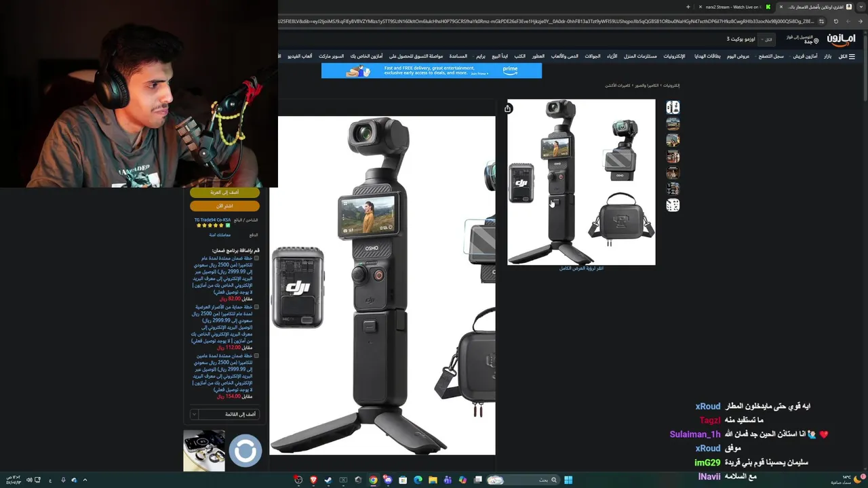Open the السوبر ماركت nav item

coord(331,56)
